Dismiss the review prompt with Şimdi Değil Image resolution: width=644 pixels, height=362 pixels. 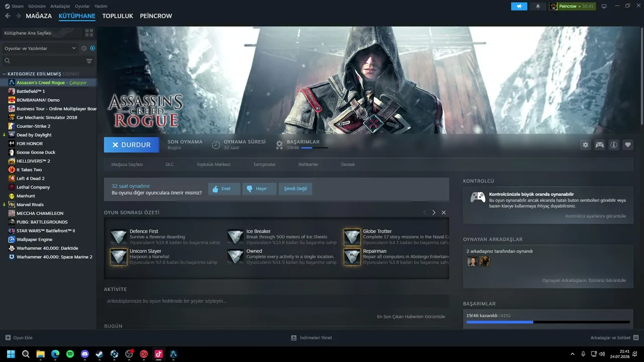coord(295,189)
